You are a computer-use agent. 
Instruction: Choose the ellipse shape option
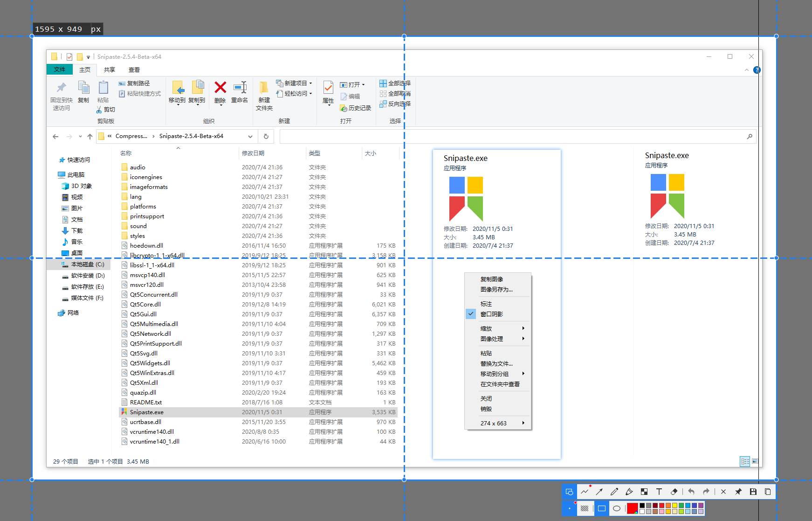point(617,508)
